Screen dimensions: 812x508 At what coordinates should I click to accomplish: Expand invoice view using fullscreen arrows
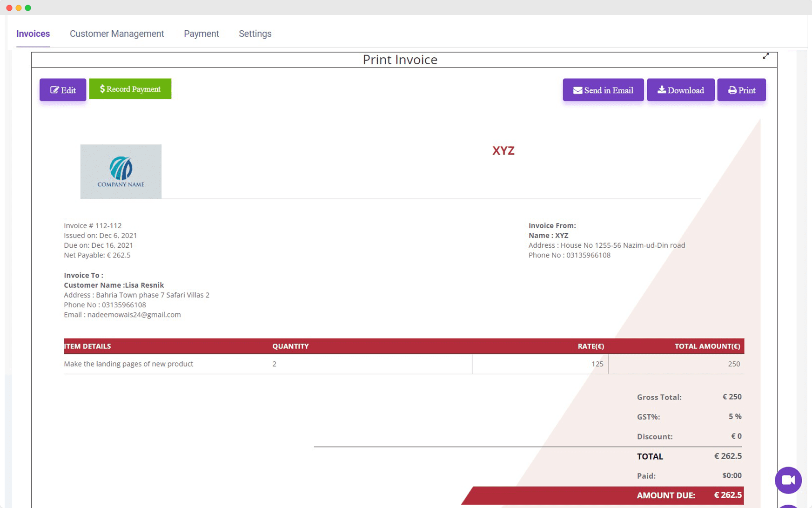[x=766, y=56]
